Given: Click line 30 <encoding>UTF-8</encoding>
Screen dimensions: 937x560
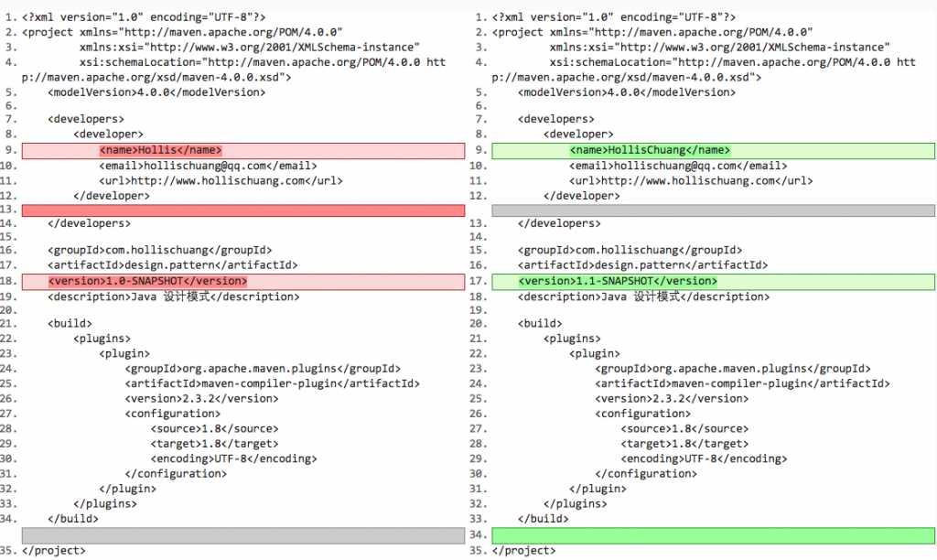Looking at the screenshot, I should tap(233, 459).
